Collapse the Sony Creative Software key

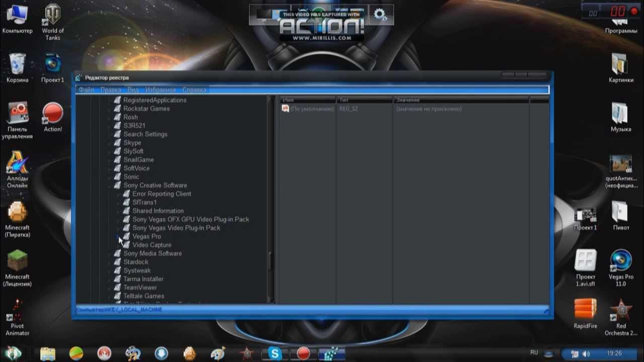(110, 186)
